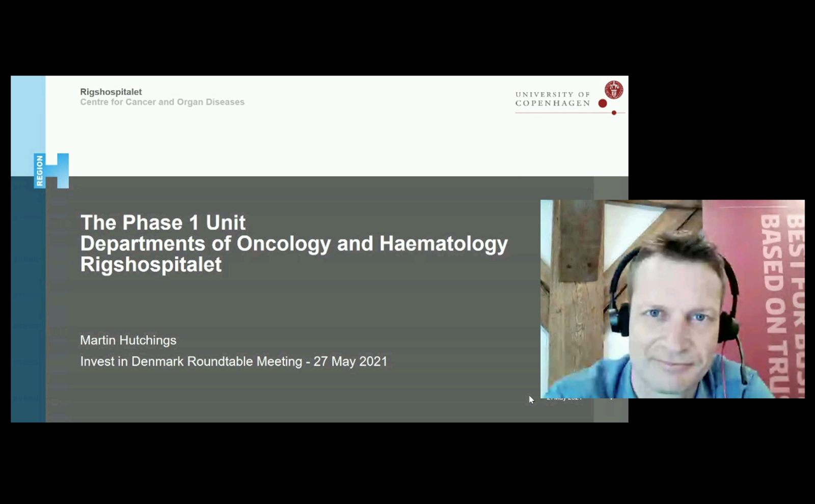Click the 'Martin Hutchings' presenter name

pos(127,340)
